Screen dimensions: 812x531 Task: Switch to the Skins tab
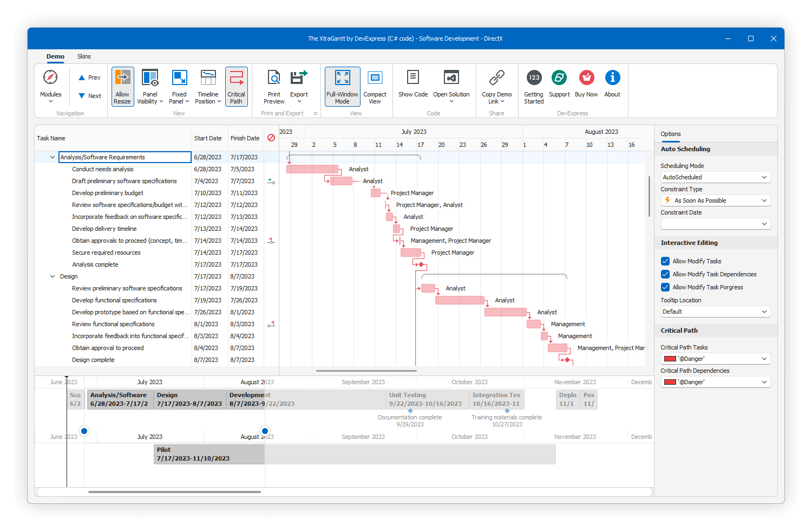click(x=84, y=56)
